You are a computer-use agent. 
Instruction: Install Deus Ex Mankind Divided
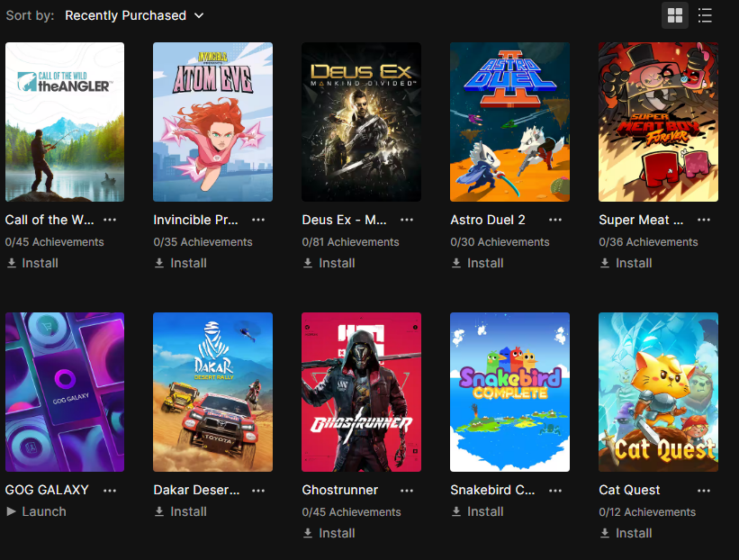tap(329, 263)
